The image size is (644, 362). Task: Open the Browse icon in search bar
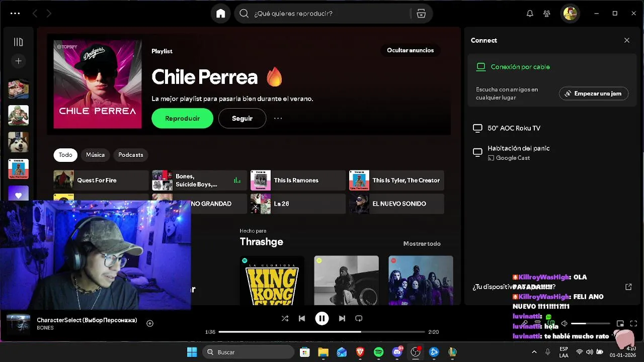(421, 14)
